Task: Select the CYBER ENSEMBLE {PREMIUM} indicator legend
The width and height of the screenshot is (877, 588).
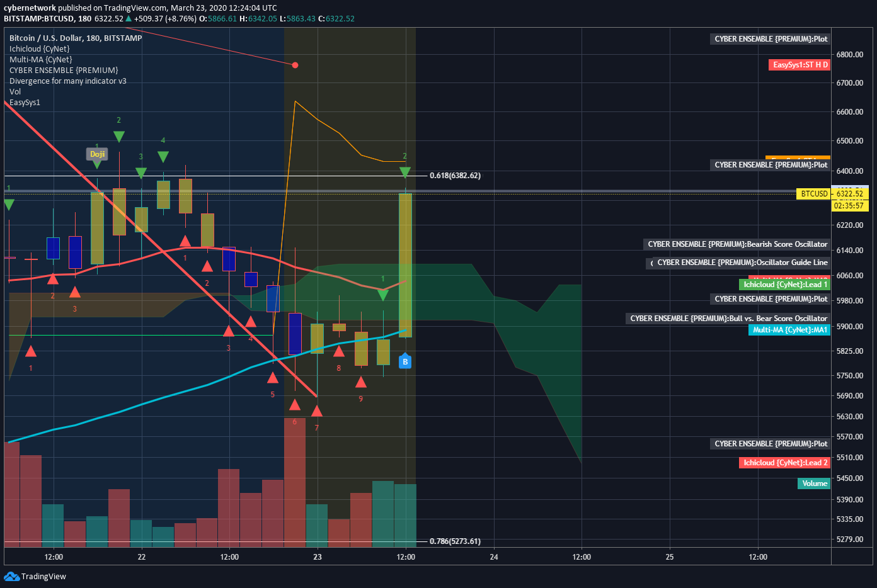Action: [64, 71]
